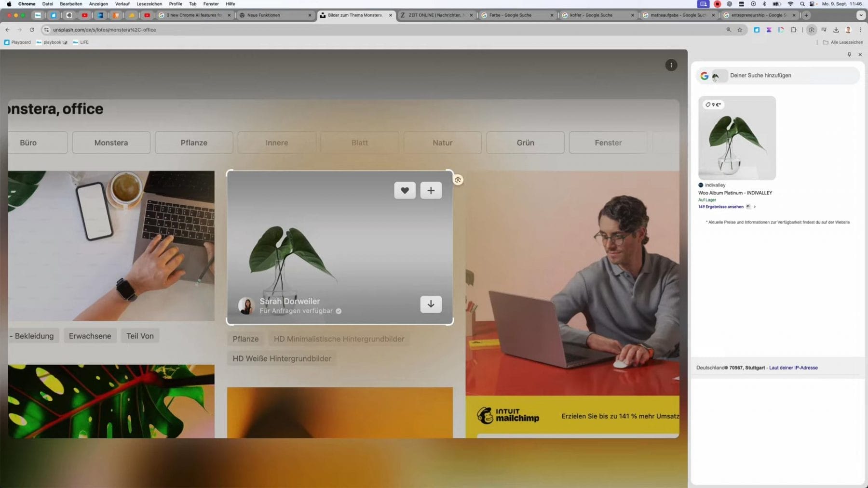This screenshot has width=868, height=488.
Task: Expand the '149 Ergebnisse ansehen' chevron
Action: [755, 207]
